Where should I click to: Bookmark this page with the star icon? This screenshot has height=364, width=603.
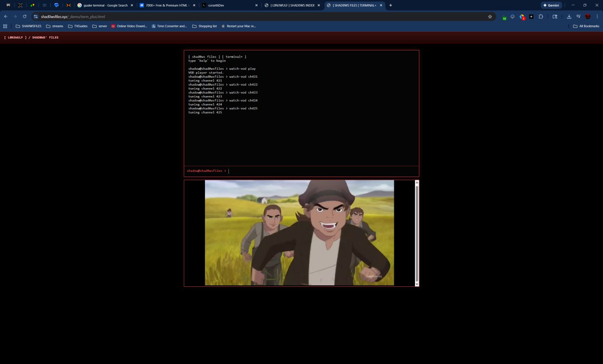(490, 16)
